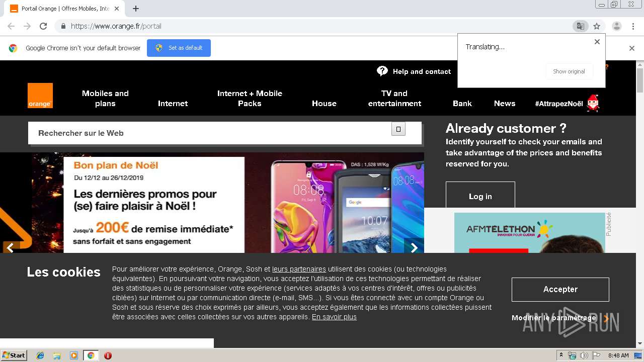The image size is (644, 362).
Task: Click the Log in button
Action: pos(480,195)
